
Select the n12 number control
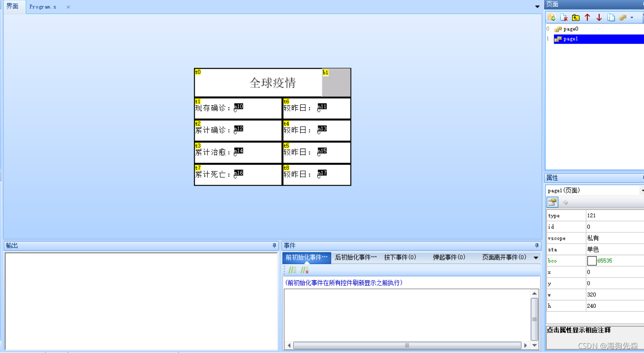click(x=238, y=129)
